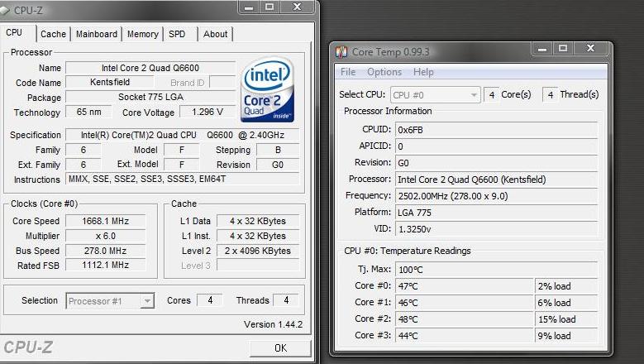The height and width of the screenshot is (364, 644).
Task: Click the Specification field in CPU-Z
Action: point(183,135)
